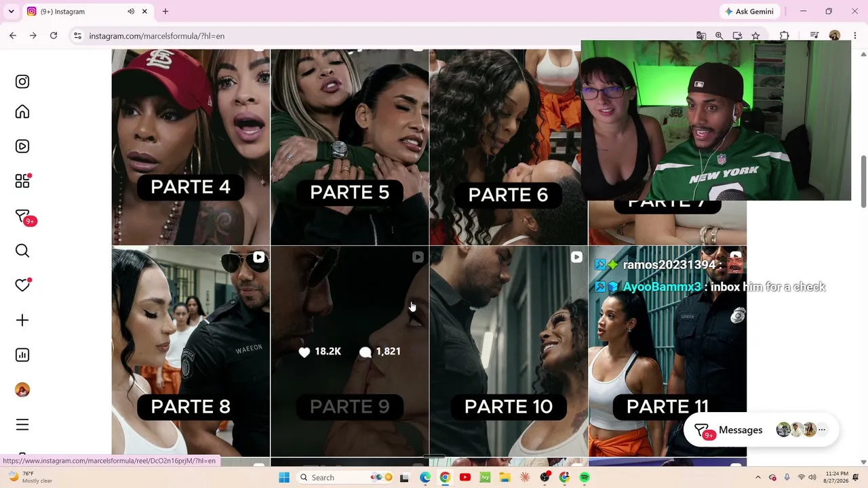Viewport: 868px width, 488px height.
Task: Open Direct messages from the sidebar
Action: pyautogui.click(x=22, y=216)
